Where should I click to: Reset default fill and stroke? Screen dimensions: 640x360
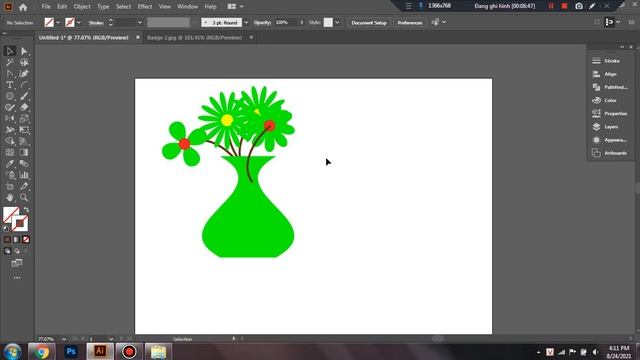[6, 229]
